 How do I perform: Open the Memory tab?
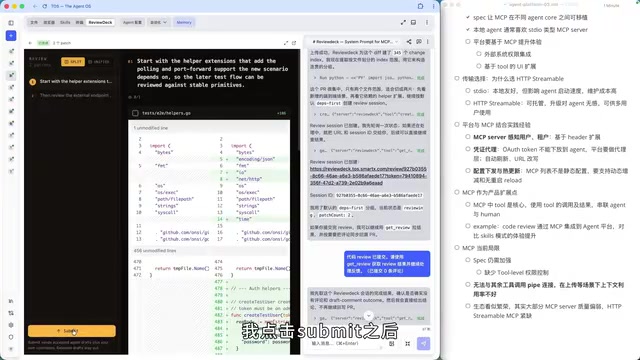pos(184,22)
